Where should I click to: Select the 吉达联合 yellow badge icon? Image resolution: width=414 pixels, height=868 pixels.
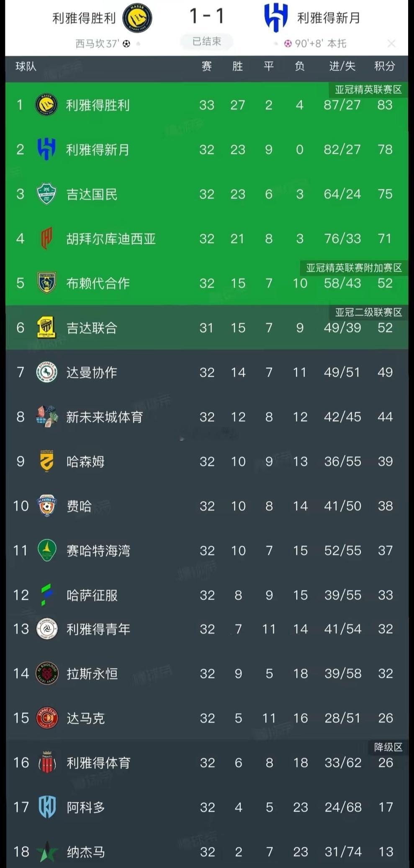click(46, 327)
